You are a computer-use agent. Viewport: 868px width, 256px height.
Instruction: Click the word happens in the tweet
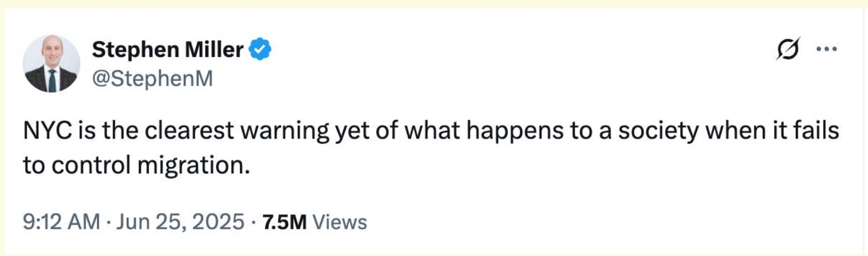coord(514,131)
